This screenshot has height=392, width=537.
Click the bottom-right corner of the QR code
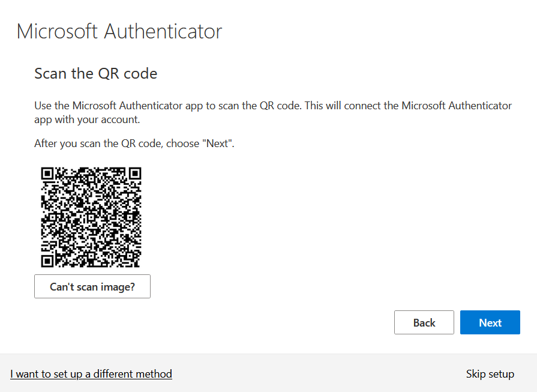[x=139, y=265]
